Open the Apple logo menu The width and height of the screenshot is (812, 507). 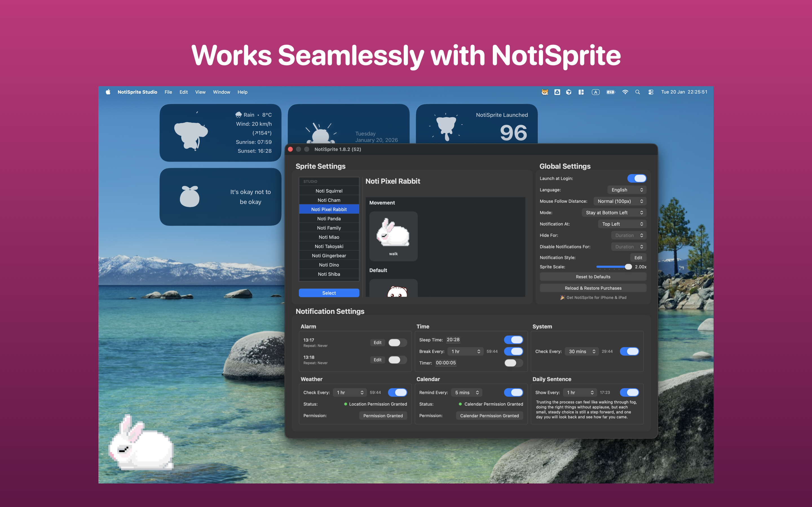pyautogui.click(x=108, y=92)
